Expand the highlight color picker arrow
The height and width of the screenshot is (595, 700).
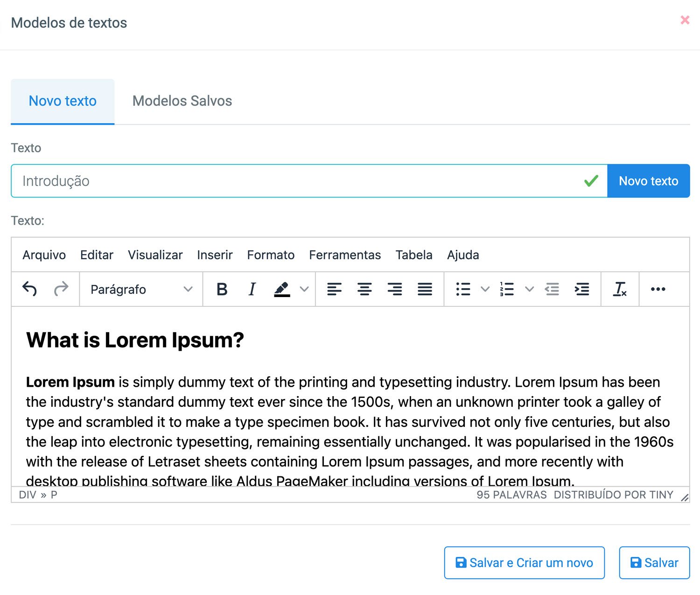click(x=304, y=289)
